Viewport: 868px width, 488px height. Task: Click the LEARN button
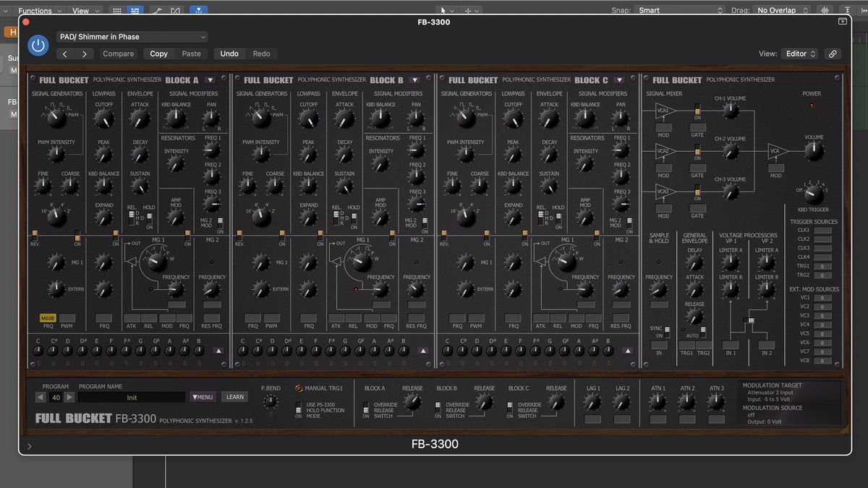point(235,397)
